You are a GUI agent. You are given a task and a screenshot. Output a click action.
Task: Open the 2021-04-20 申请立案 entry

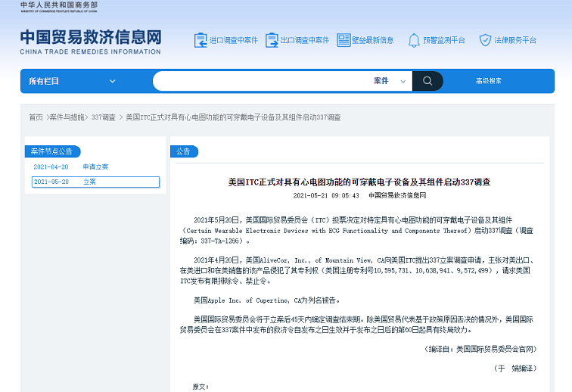coord(71,166)
